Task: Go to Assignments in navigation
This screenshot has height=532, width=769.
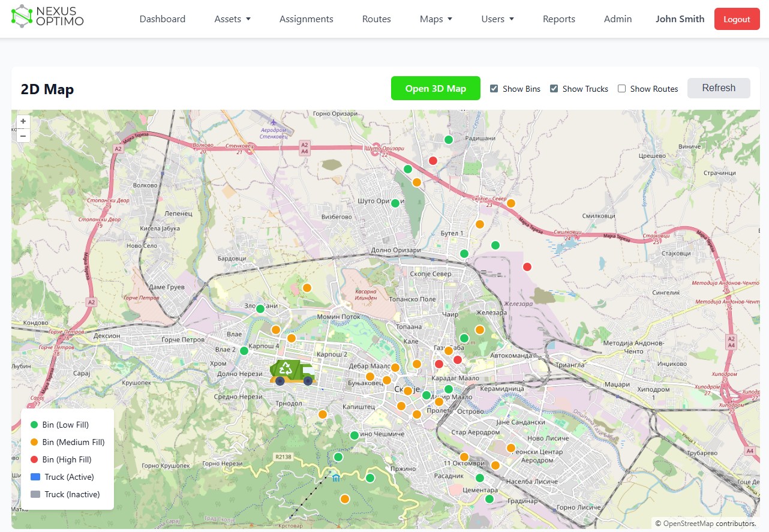Action: pos(307,19)
